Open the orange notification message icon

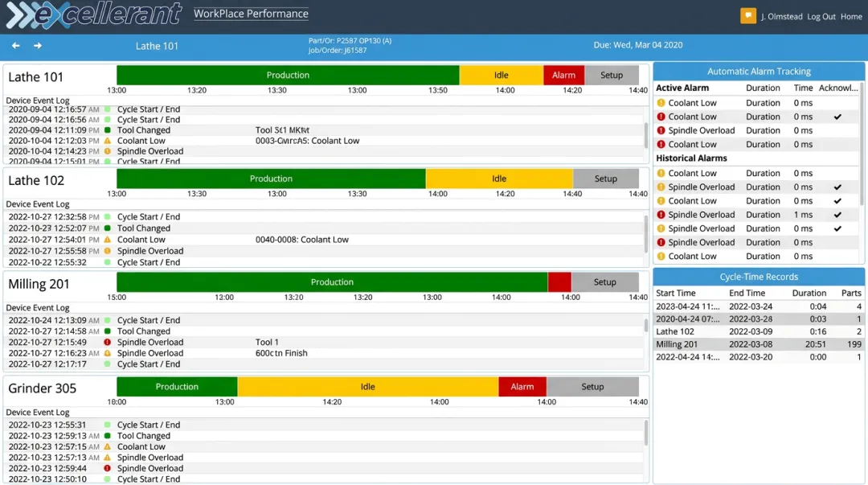coord(748,15)
